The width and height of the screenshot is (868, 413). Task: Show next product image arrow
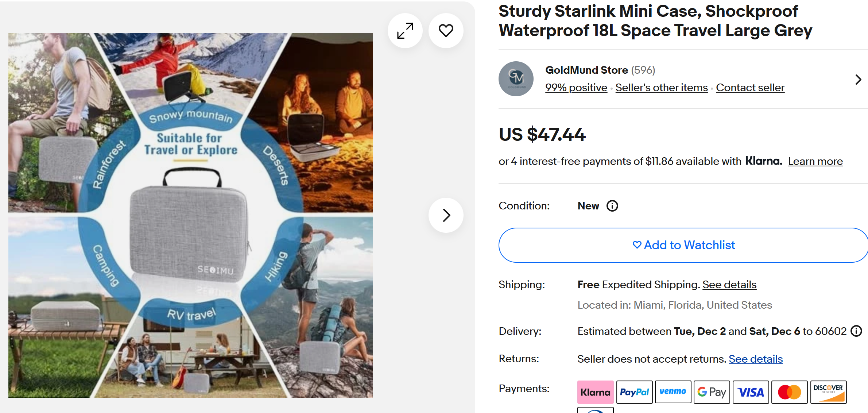click(x=446, y=215)
